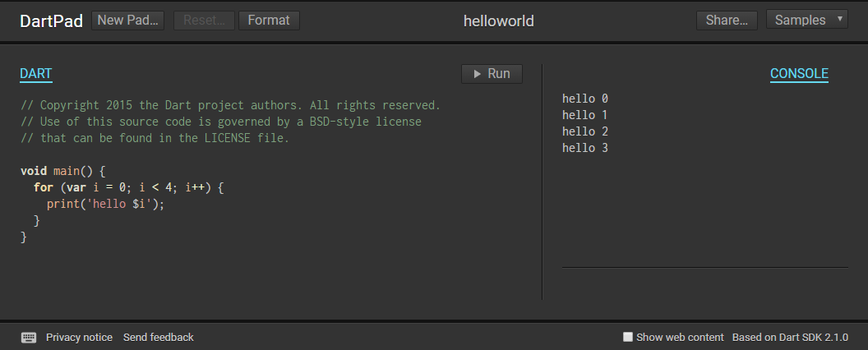Click the vertical splitter between editor and console
This screenshot has width=868, height=350.
tap(542, 181)
